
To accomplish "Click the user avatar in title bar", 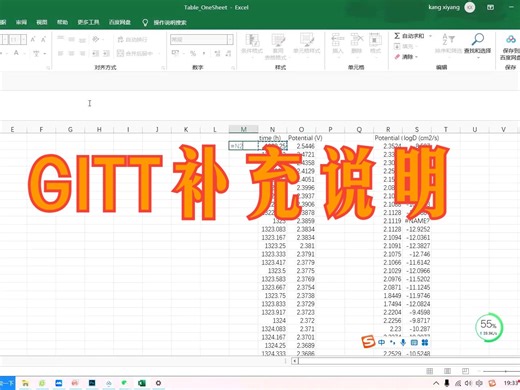I will coord(470,7).
